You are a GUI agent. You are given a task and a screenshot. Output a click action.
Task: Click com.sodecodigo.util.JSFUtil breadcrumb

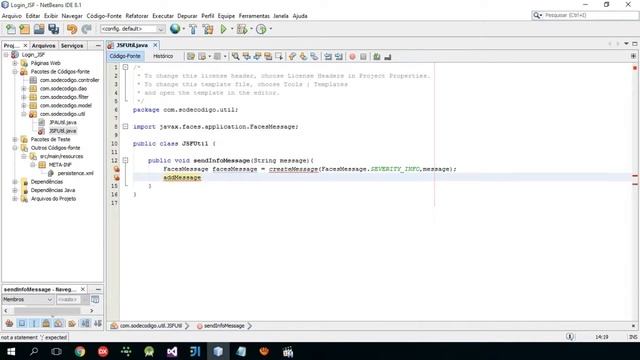pos(150,326)
